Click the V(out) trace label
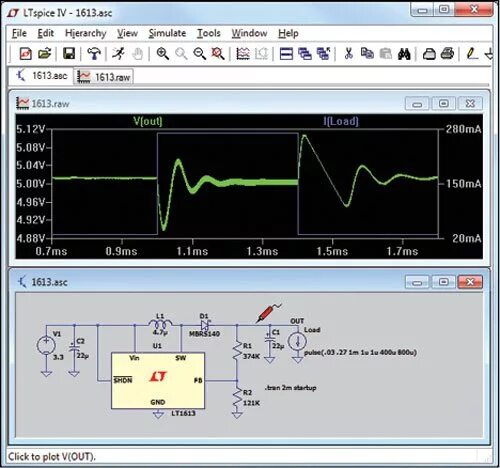This screenshot has height=468, width=500. click(148, 121)
